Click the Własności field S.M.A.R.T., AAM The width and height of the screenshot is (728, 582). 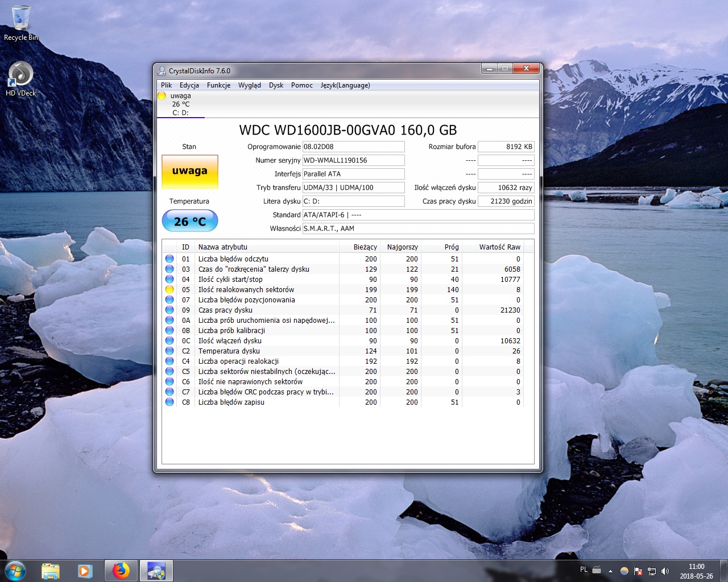(418, 228)
